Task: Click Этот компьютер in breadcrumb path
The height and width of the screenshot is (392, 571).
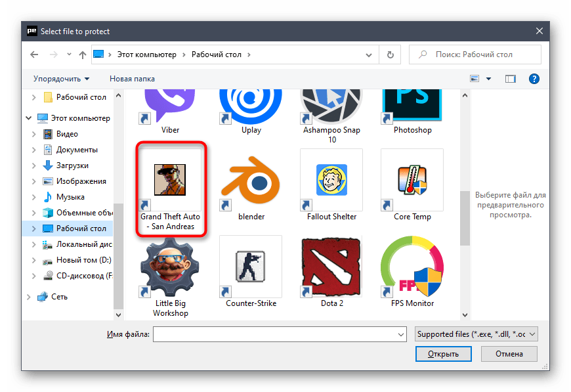Action: point(147,54)
